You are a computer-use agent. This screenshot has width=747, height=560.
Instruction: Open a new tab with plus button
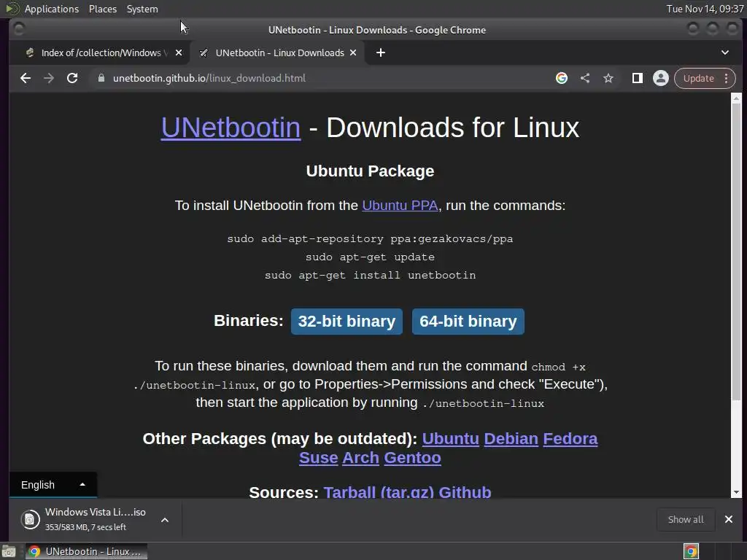click(x=381, y=52)
